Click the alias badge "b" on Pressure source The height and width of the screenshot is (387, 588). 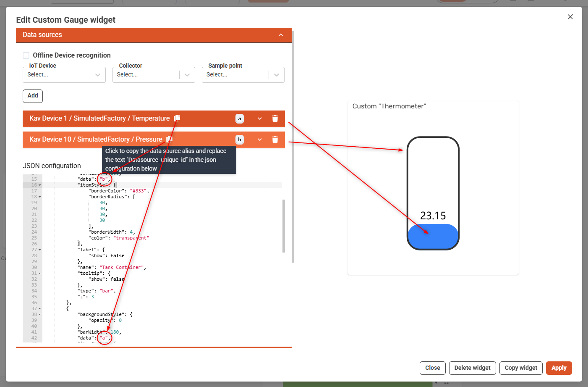[239, 140]
